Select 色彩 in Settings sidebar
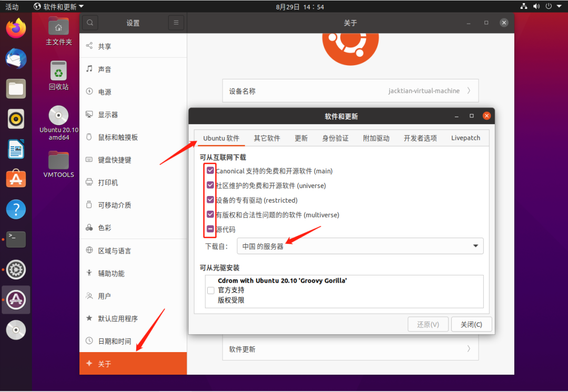This screenshot has width=568, height=392. [x=133, y=228]
